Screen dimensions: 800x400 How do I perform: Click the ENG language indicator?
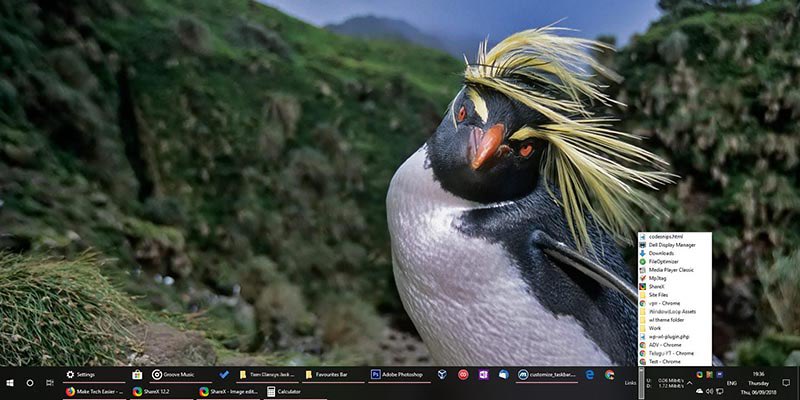(731, 383)
